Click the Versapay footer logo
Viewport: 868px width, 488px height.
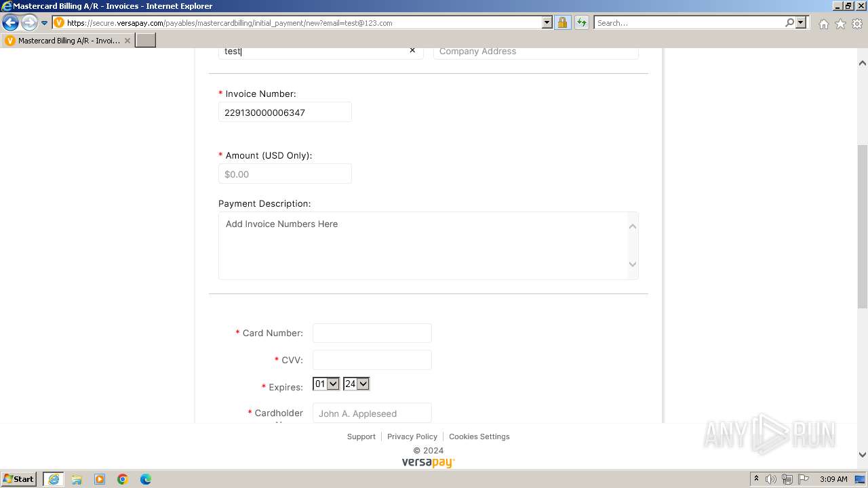point(428,462)
